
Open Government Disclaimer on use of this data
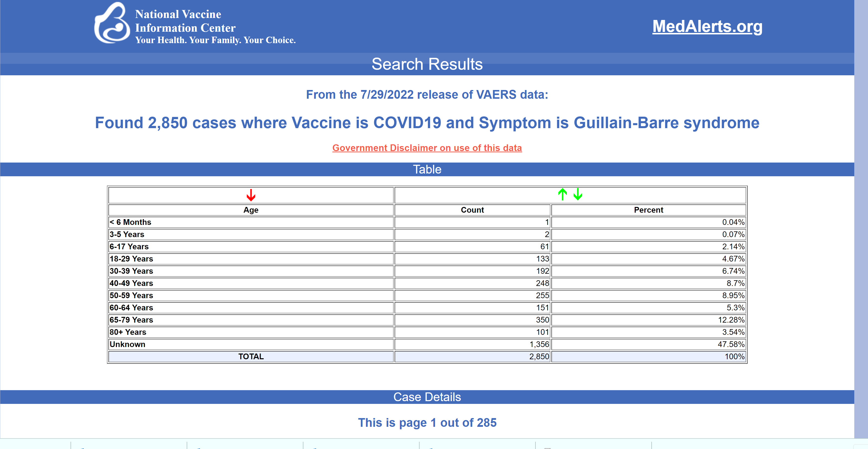point(427,148)
